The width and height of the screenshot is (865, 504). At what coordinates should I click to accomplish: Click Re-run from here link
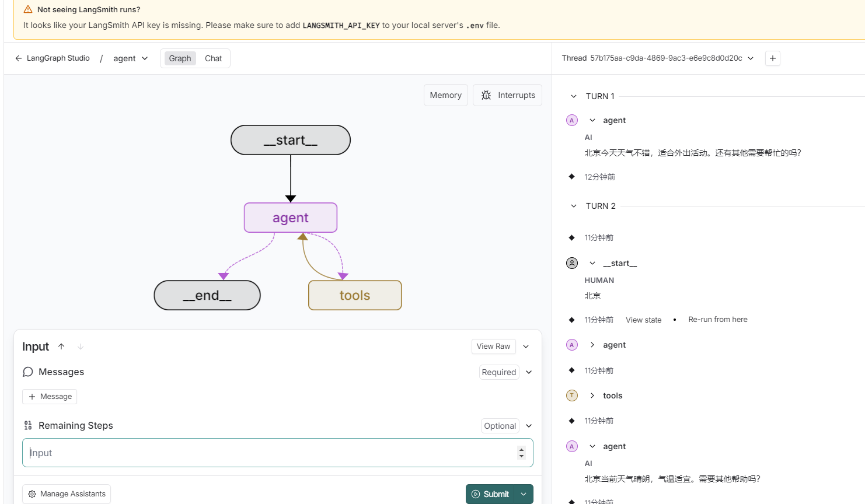pyautogui.click(x=717, y=320)
